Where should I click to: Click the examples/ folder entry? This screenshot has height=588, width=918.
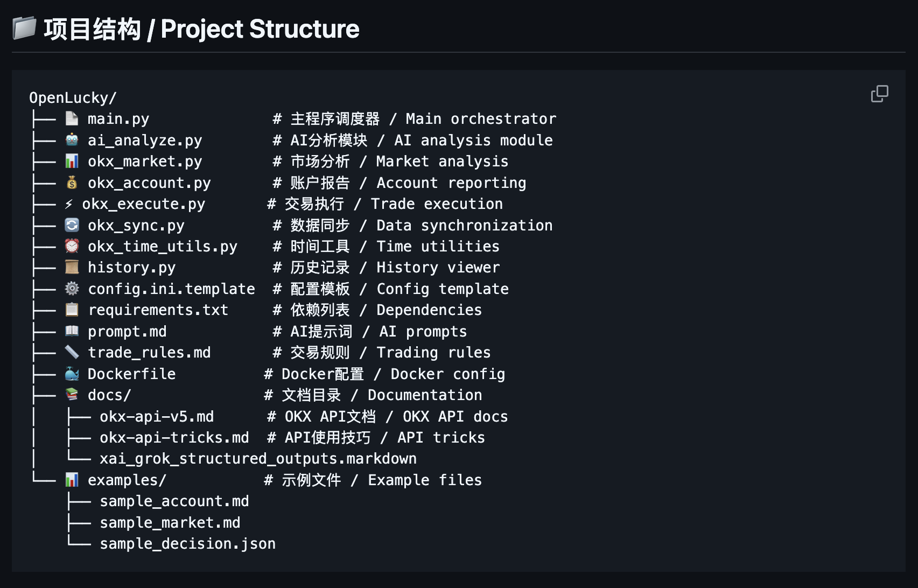[127, 480]
